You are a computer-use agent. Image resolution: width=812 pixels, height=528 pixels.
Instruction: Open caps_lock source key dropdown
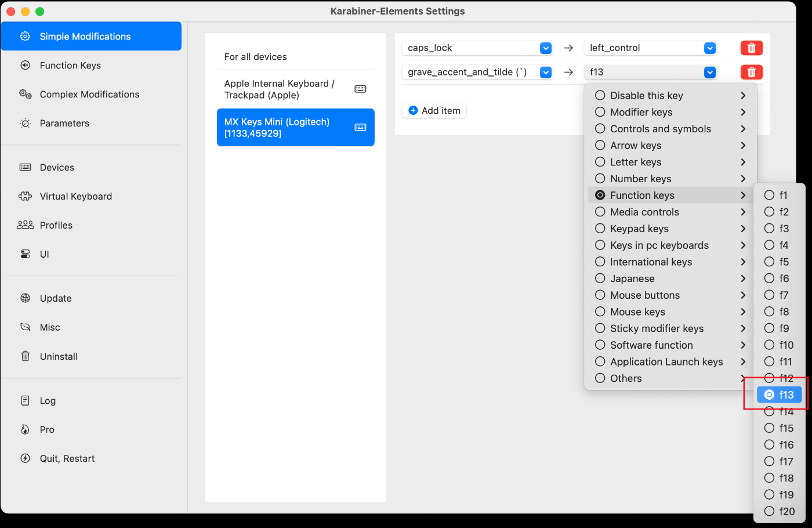[x=545, y=48]
